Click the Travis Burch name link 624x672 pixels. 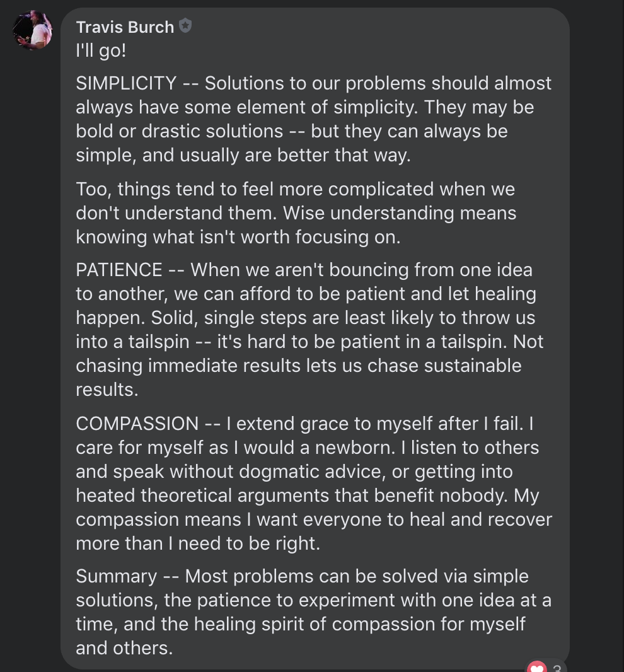click(125, 27)
